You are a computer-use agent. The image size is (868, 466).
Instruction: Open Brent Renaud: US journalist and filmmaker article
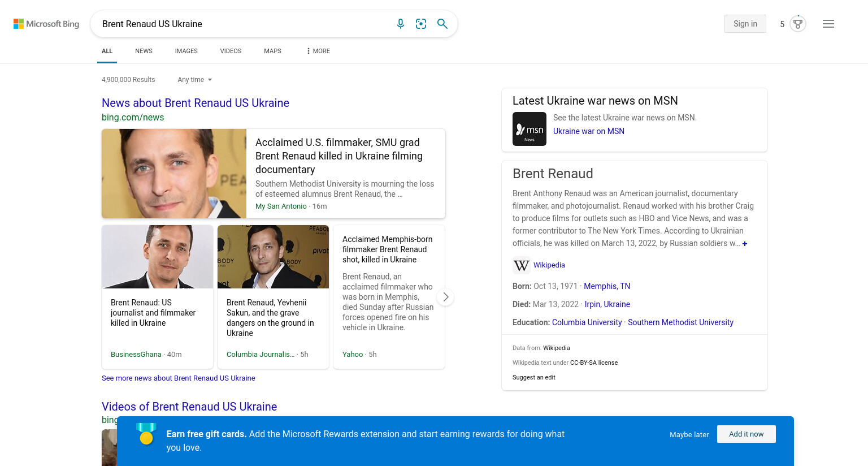pos(153,313)
